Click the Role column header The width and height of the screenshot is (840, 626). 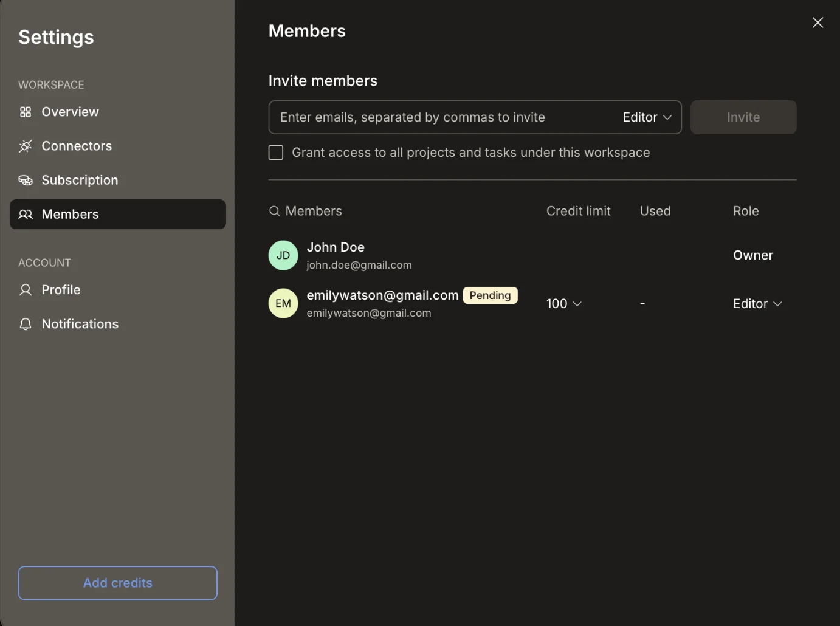(x=746, y=211)
